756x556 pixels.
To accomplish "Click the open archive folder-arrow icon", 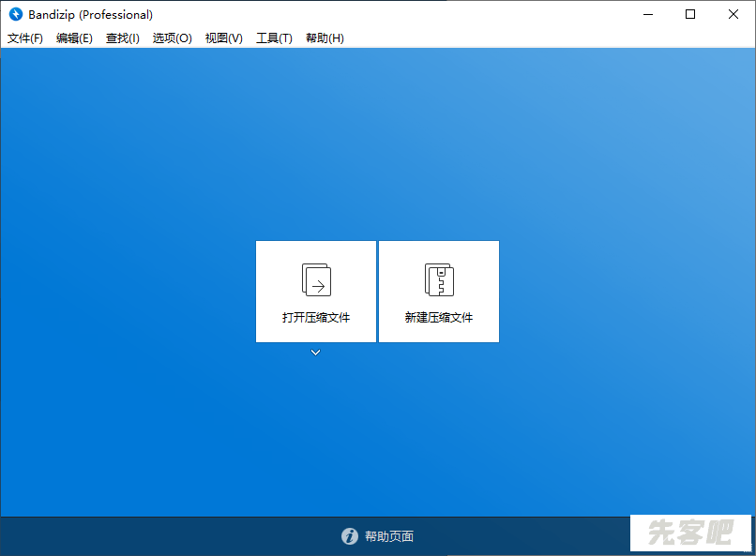I will (316, 279).
